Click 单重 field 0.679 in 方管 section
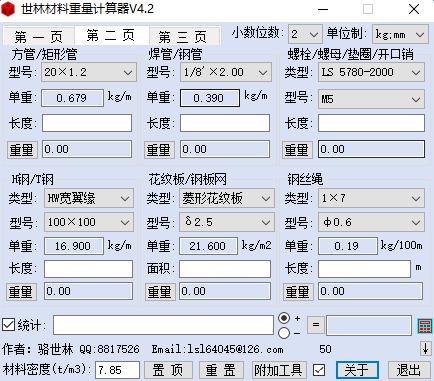Viewport: 434px width, 381px height. coord(72,98)
